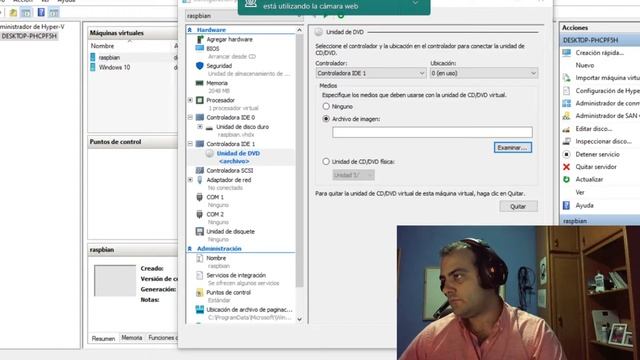Open the Ubicación dropdown
The height and width of the screenshot is (360, 640).
[484, 73]
